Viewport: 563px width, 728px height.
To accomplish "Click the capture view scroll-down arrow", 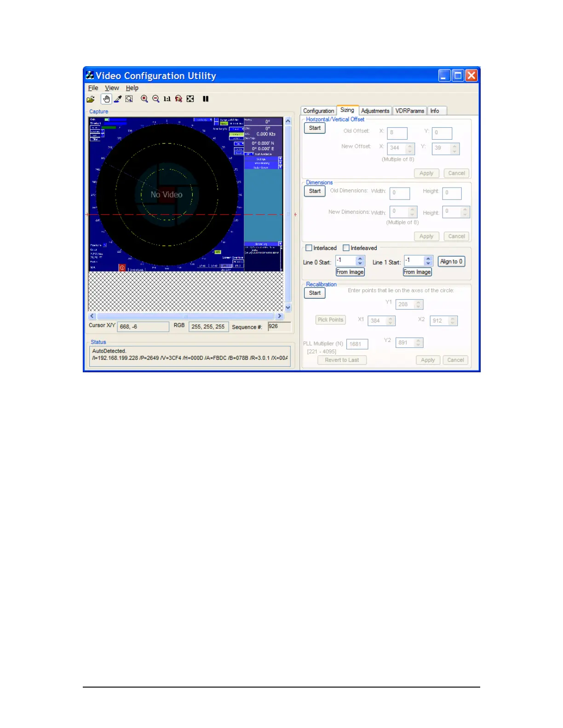I will coord(288,307).
